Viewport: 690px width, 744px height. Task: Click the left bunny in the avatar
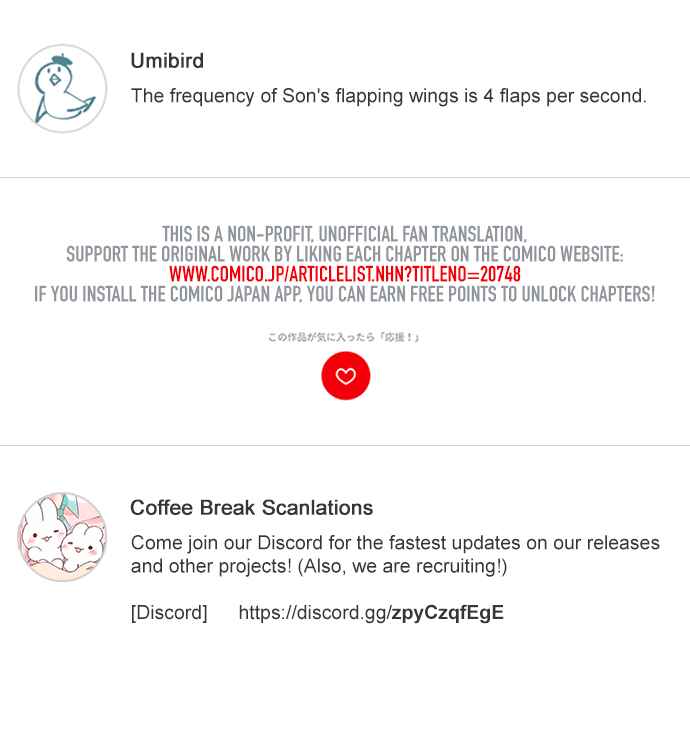pyautogui.click(x=45, y=532)
